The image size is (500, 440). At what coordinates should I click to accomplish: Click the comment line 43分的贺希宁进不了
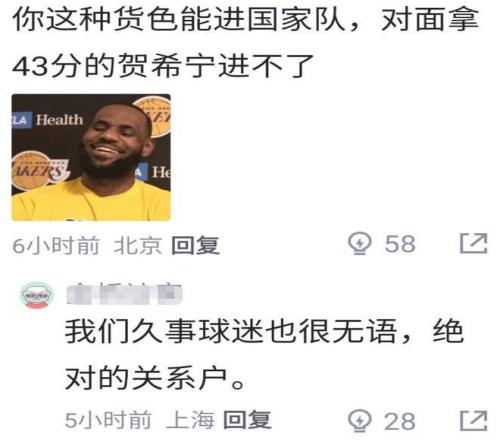coord(163,66)
